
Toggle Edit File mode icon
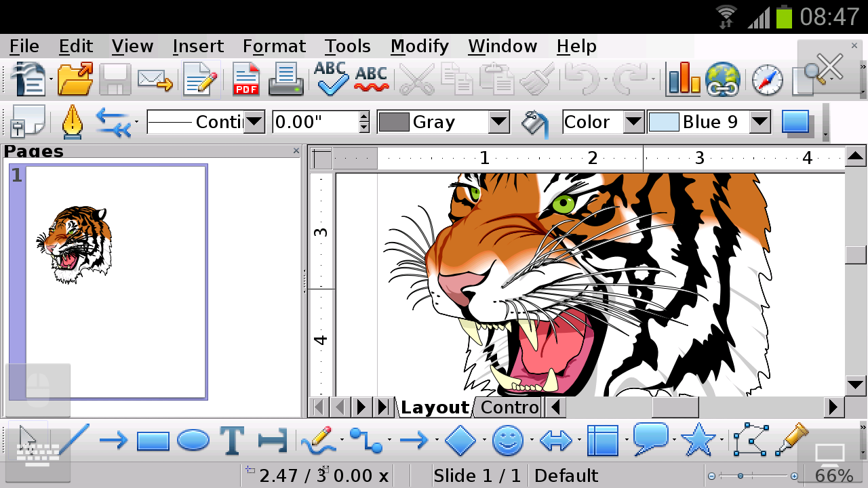tap(200, 79)
